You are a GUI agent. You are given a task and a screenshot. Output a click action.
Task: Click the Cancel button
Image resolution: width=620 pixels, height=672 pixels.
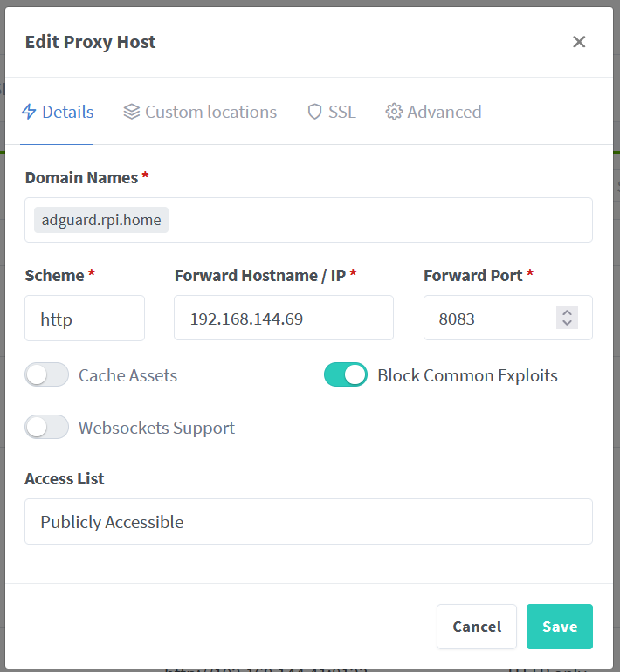[x=477, y=627]
